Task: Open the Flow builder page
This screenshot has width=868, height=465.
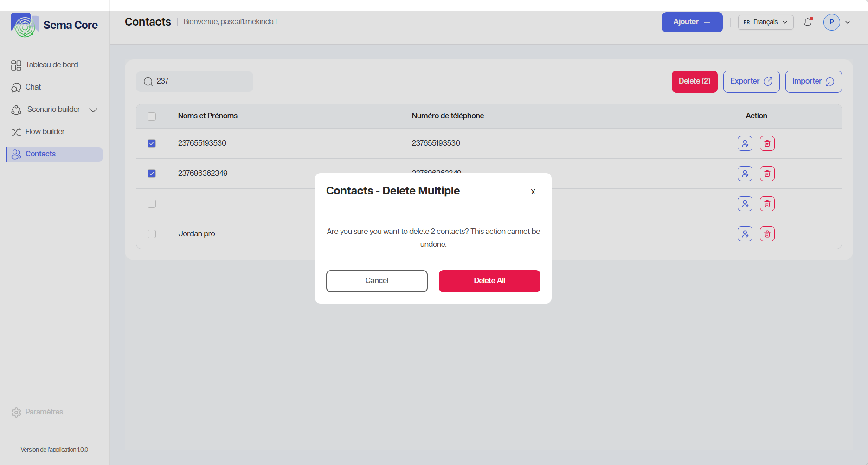Action: (x=45, y=132)
